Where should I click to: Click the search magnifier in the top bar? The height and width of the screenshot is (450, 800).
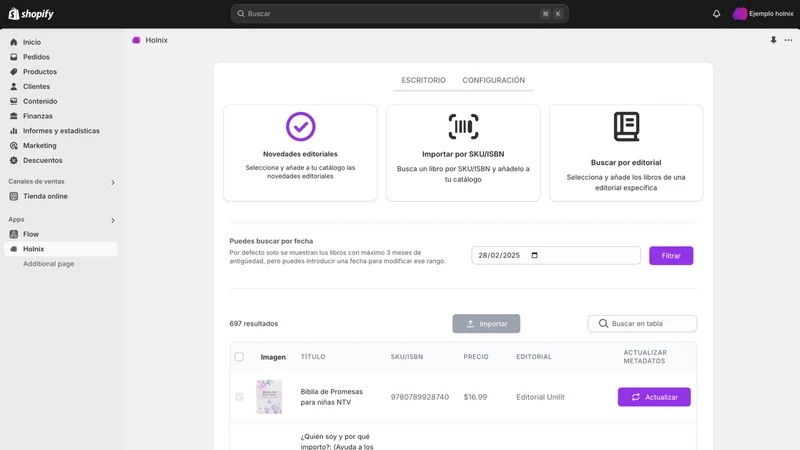click(x=241, y=14)
